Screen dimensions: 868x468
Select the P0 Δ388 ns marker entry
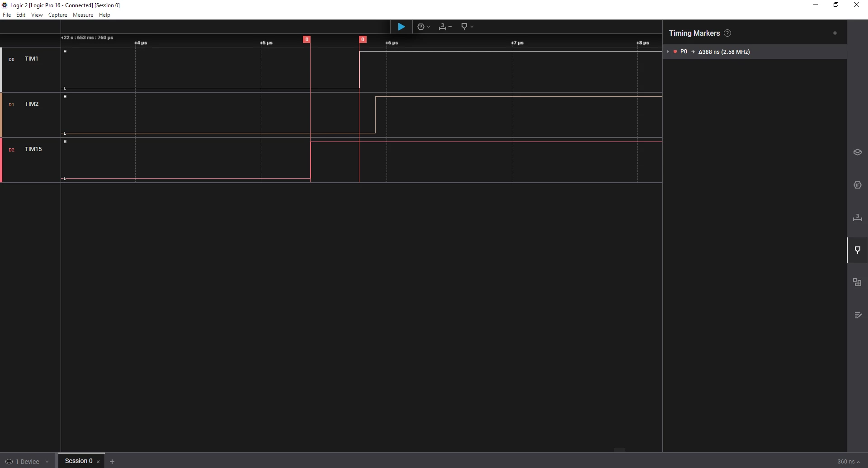coord(755,52)
